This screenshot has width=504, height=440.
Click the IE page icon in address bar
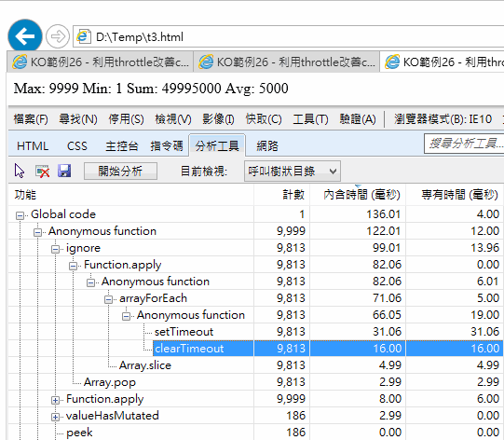pyautogui.click(x=83, y=36)
